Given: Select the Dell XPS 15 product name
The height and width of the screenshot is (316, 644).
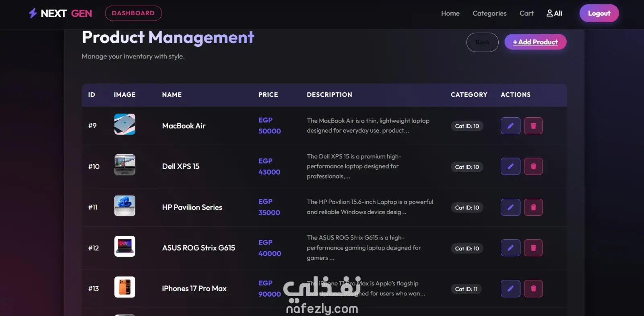Looking at the screenshot, I should point(181,166).
